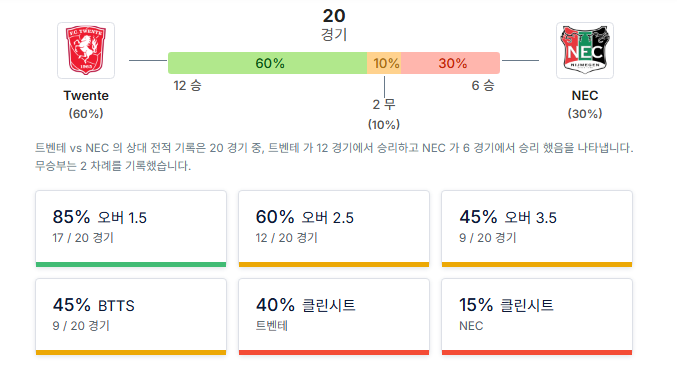Open the 40% 클린시트 트벤테 card
This screenshot has height=365, width=677.
point(334,317)
